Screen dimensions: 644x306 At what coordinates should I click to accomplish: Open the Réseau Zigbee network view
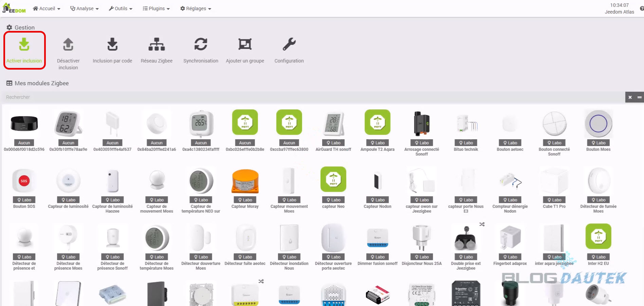tap(157, 44)
